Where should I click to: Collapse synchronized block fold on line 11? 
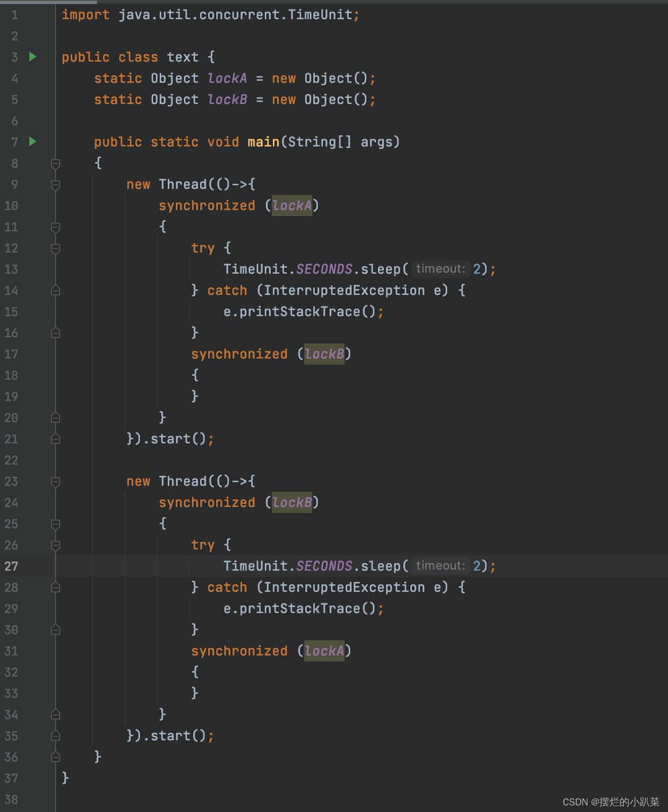(x=56, y=227)
